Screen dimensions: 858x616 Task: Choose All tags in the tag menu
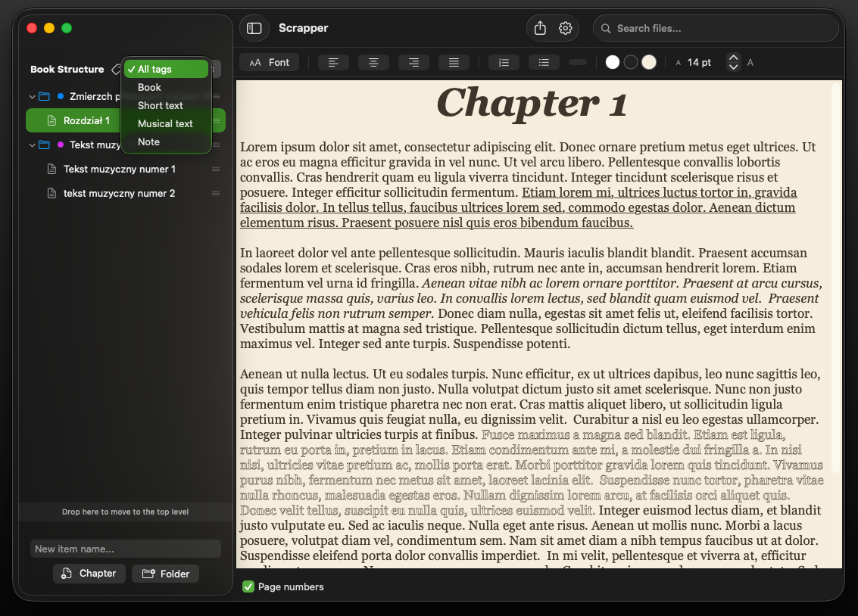coord(167,70)
